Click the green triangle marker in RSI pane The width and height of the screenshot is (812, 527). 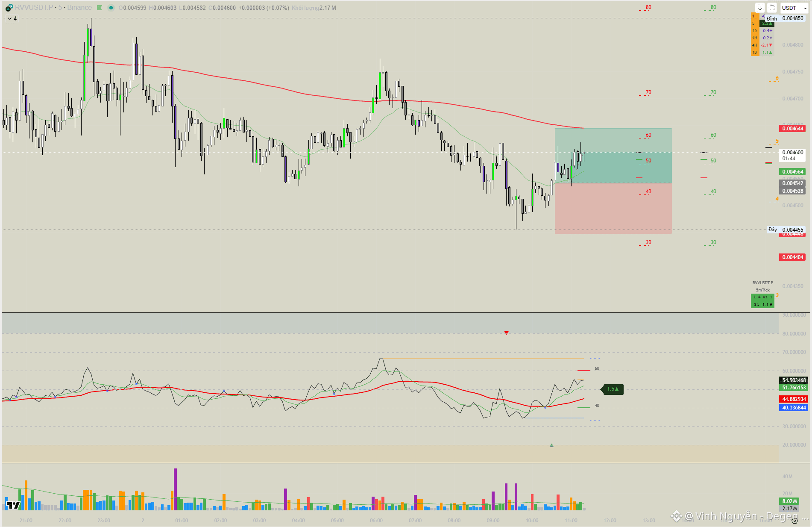point(551,445)
